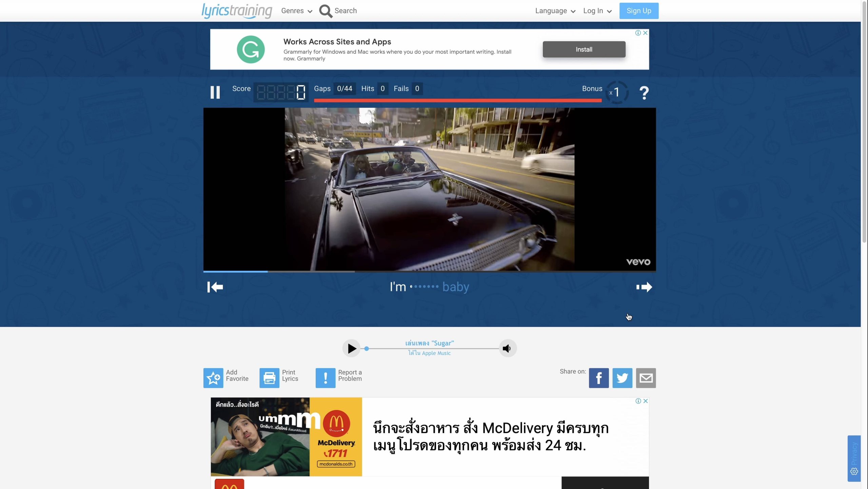Click the Add Favorite star icon
The width and height of the screenshot is (868, 489).
213,378
